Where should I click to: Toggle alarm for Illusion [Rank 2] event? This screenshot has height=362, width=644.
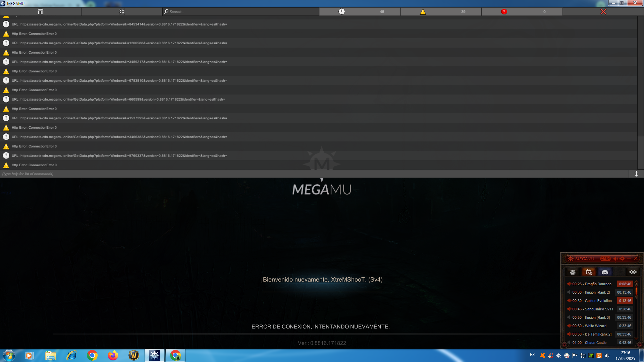coord(569,292)
